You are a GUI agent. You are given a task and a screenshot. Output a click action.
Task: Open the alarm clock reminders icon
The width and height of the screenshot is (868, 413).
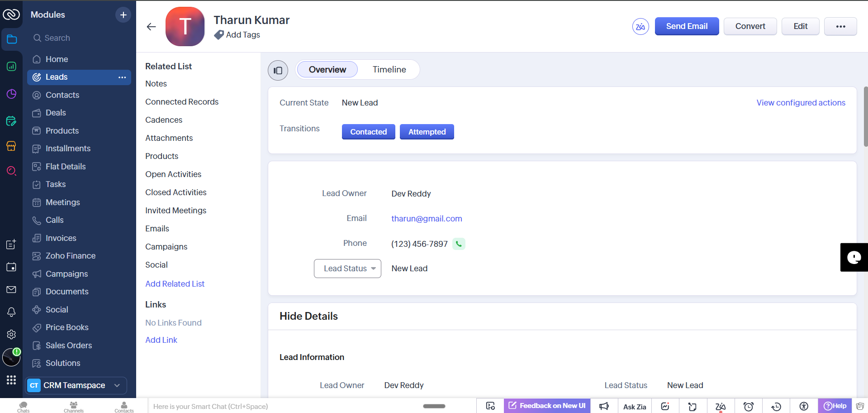[748, 406]
